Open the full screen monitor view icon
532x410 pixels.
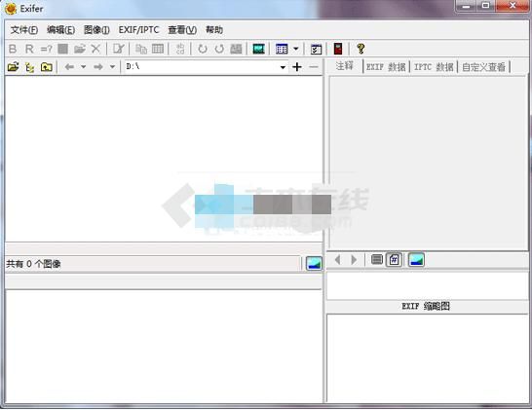(x=258, y=49)
